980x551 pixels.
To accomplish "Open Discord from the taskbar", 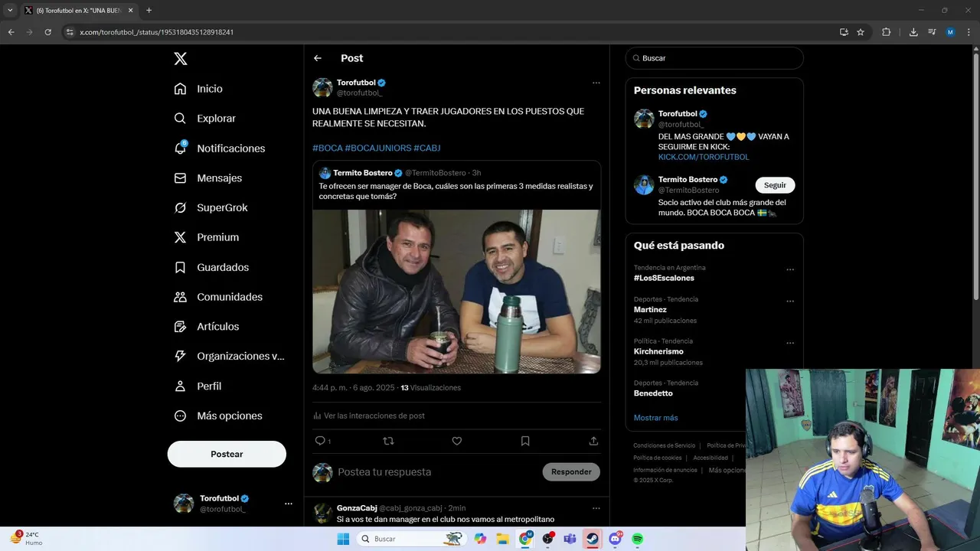I will coord(615,539).
